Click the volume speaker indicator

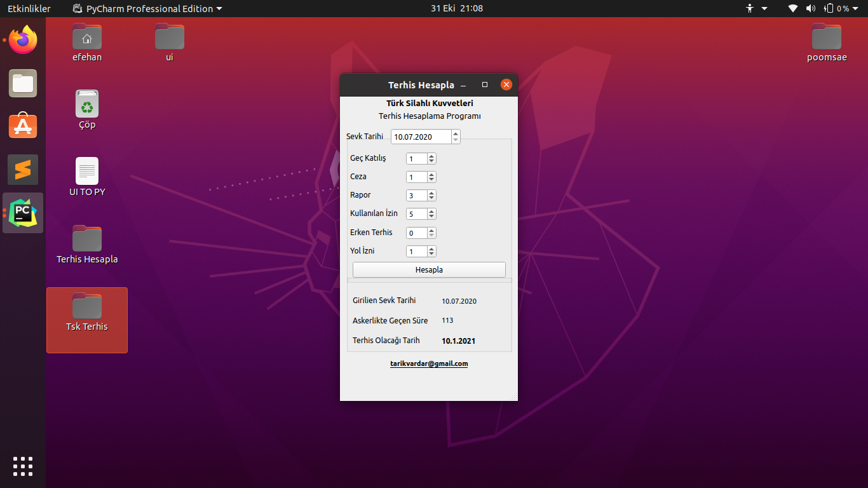tap(810, 8)
